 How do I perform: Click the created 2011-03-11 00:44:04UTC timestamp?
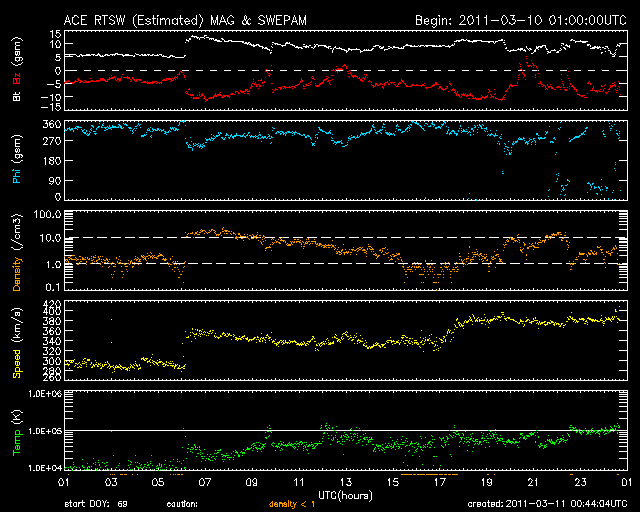coord(547,504)
